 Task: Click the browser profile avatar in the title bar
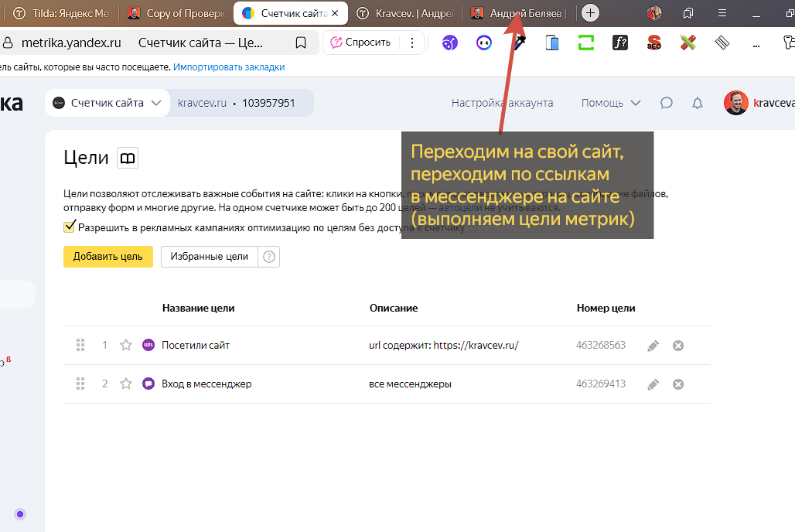tap(654, 13)
